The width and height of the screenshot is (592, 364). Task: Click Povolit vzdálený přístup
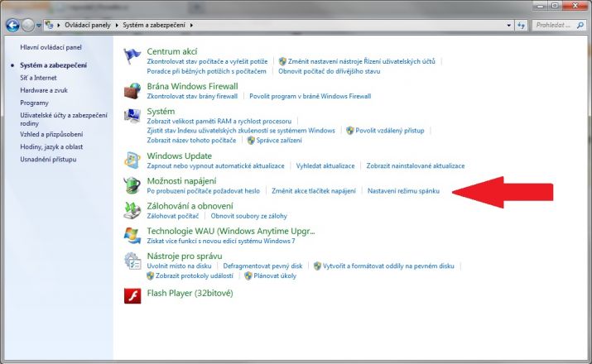(x=390, y=131)
